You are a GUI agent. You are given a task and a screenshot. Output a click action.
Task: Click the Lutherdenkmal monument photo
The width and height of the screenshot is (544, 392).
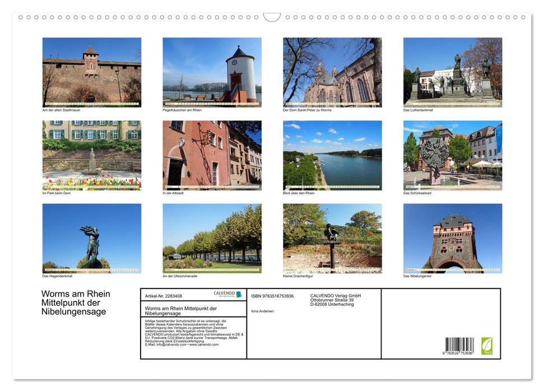(453, 72)
